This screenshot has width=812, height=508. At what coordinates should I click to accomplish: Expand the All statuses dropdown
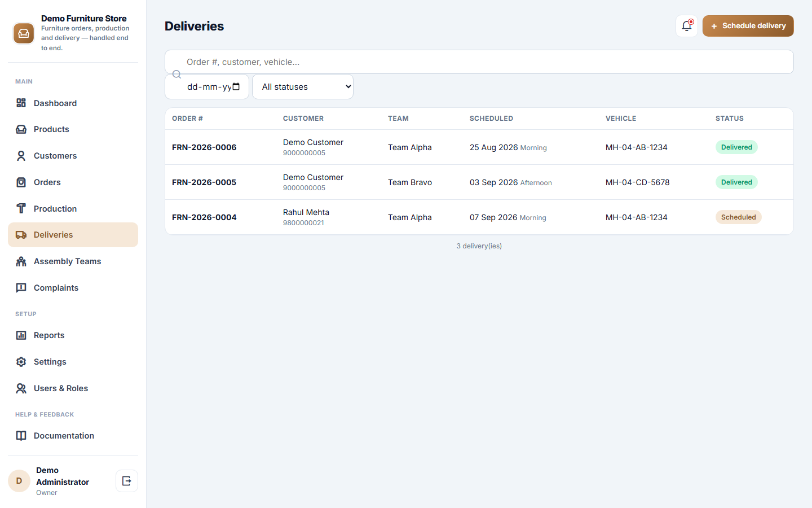303,87
